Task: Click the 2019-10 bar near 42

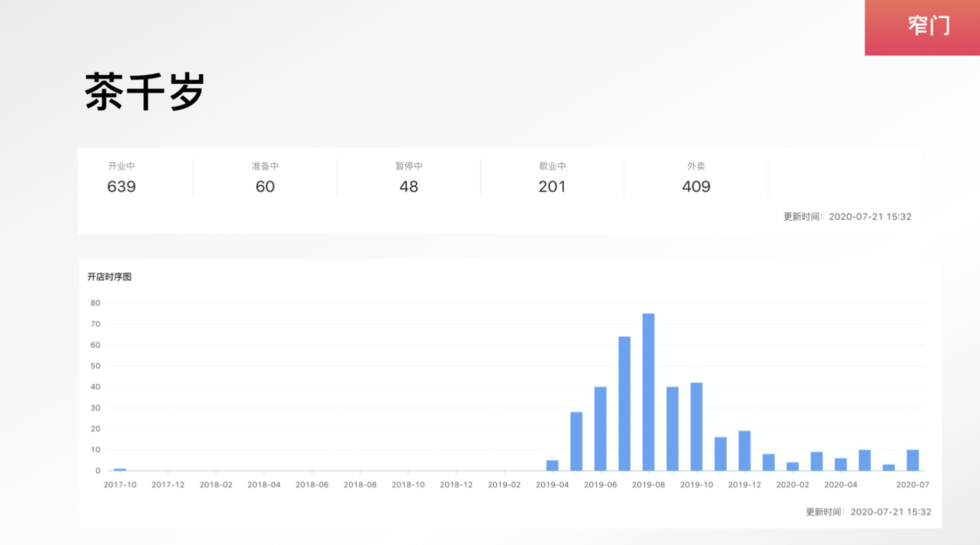Action: (x=697, y=426)
